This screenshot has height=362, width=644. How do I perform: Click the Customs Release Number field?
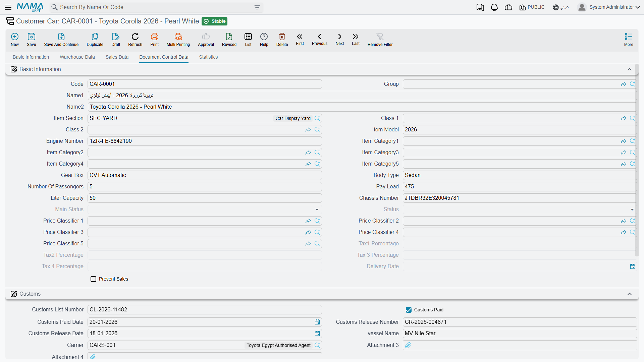point(520,322)
